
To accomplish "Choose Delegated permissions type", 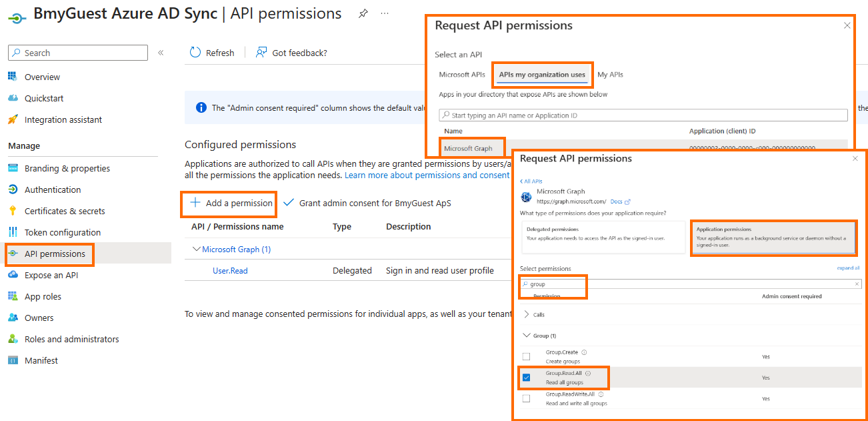I will click(x=603, y=237).
